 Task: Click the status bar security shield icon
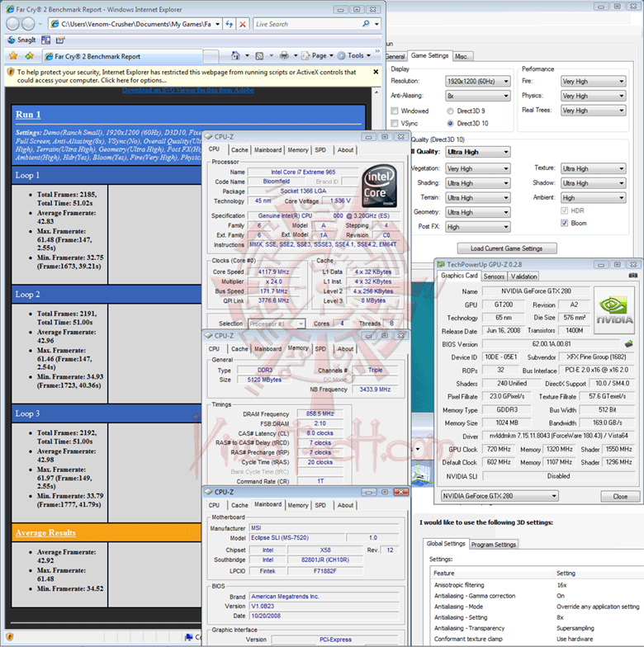[10, 636]
